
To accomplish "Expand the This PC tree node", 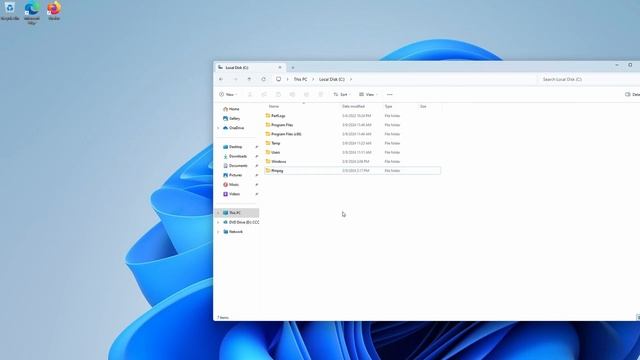I will [x=218, y=213].
